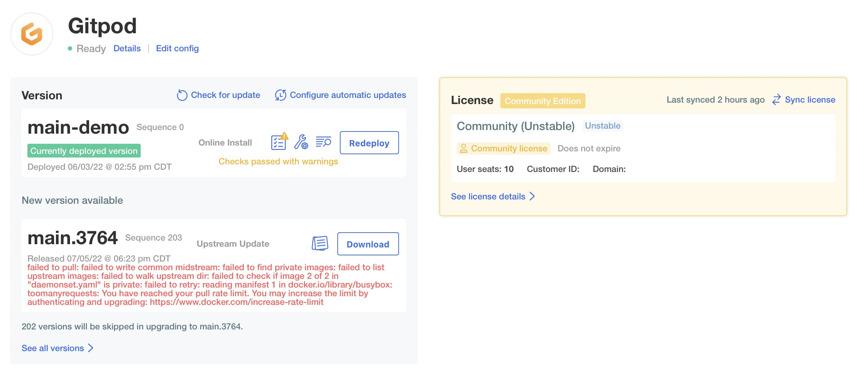The width and height of the screenshot is (868, 380).
Task: Click the 'Domain:' label
Action: (x=609, y=169)
